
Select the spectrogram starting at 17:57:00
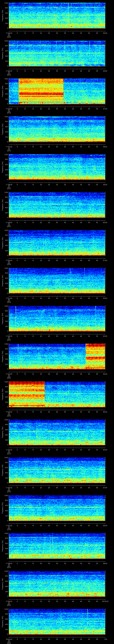coord(57,508)
